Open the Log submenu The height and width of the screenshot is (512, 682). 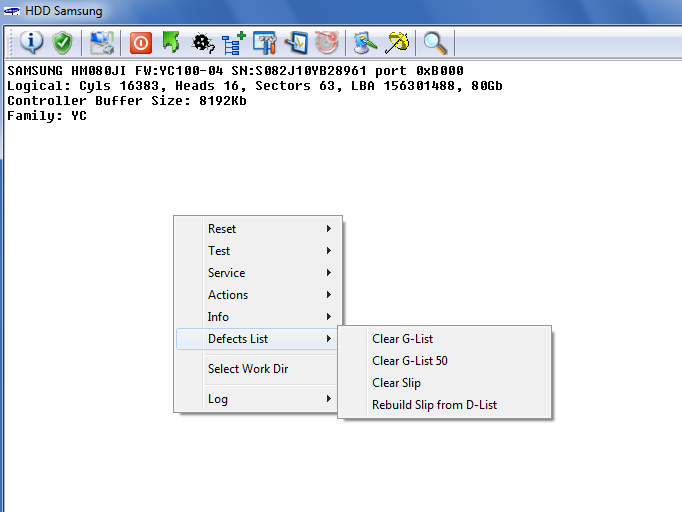point(257,399)
